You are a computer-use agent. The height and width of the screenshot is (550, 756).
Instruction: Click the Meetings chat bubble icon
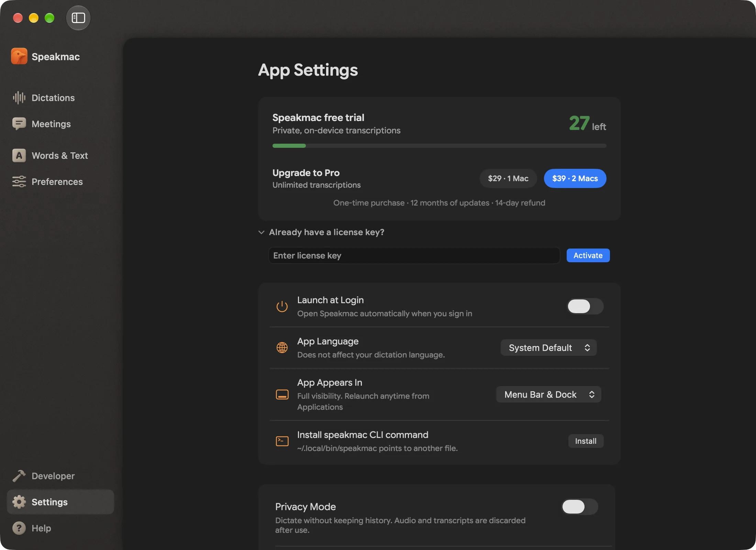[19, 124]
